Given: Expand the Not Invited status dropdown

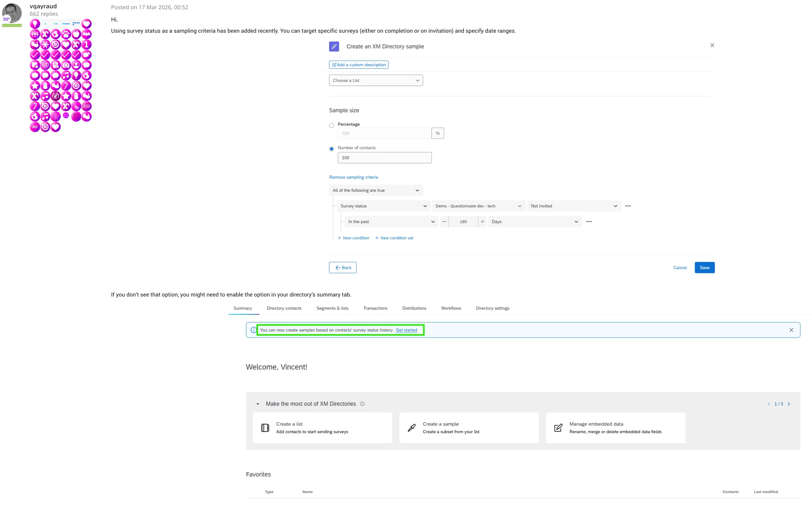Looking at the screenshot, I should (573, 206).
